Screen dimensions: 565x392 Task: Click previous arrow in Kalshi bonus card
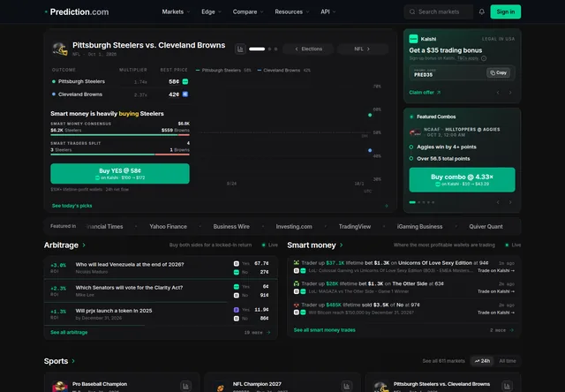(x=498, y=93)
